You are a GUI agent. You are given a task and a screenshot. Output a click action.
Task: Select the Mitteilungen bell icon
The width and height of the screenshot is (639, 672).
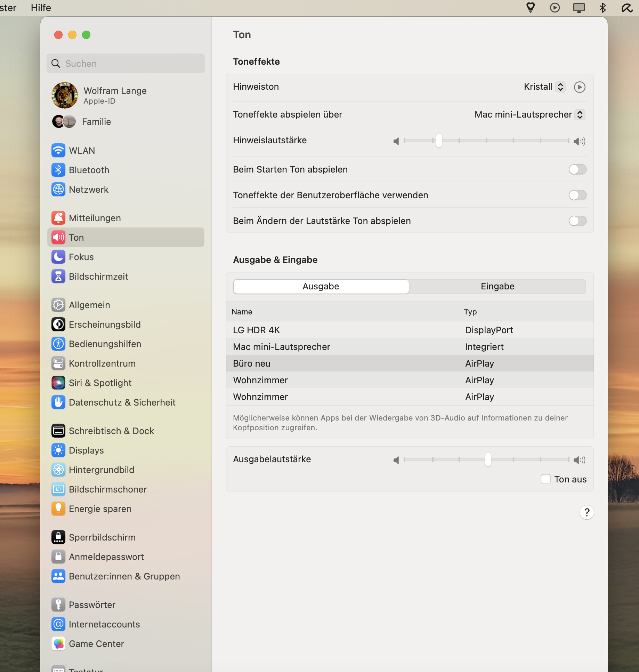[x=58, y=218]
